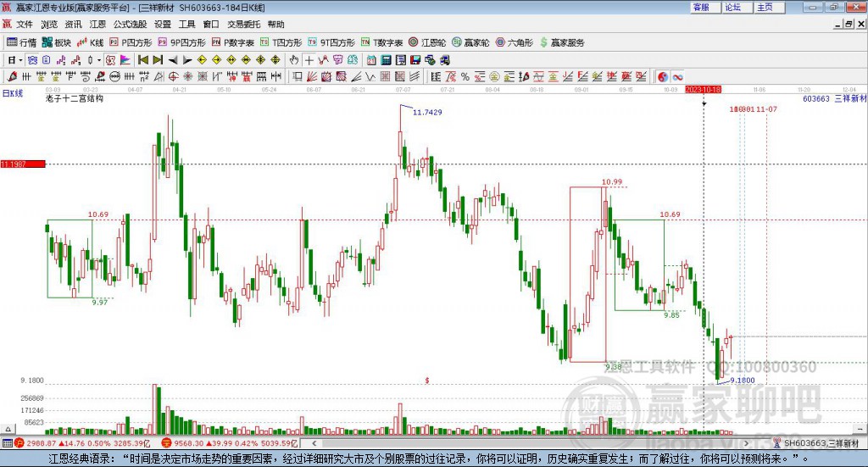This screenshot has height=467, width=868.
Task: Open the 赢家轮 wheel tool
Action: pos(470,42)
